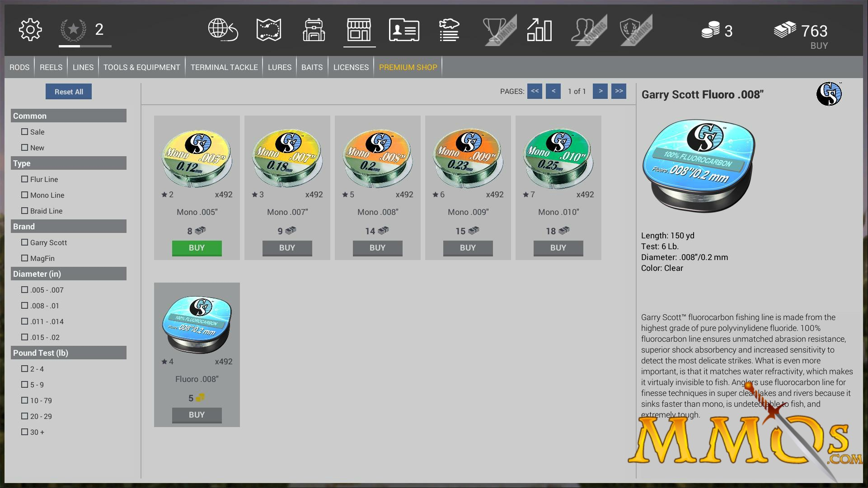The image size is (868, 488).
Task: Click BUY under the money balance
Action: coord(819,46)
